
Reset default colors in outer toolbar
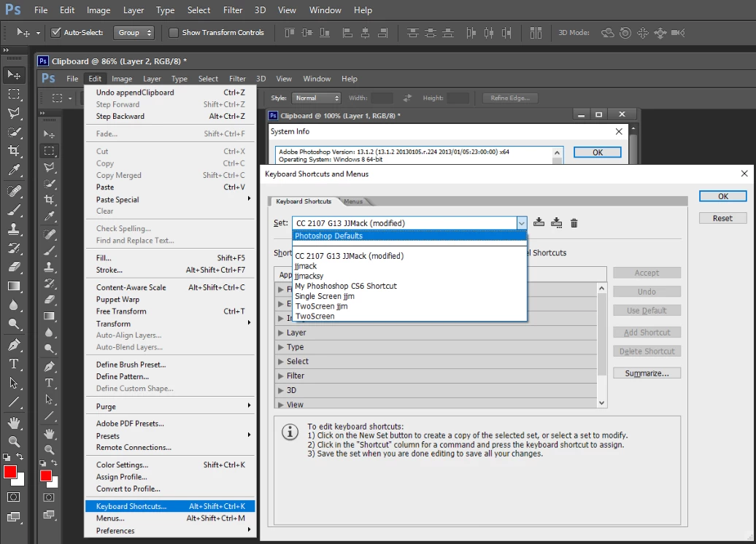click(6, 456)
